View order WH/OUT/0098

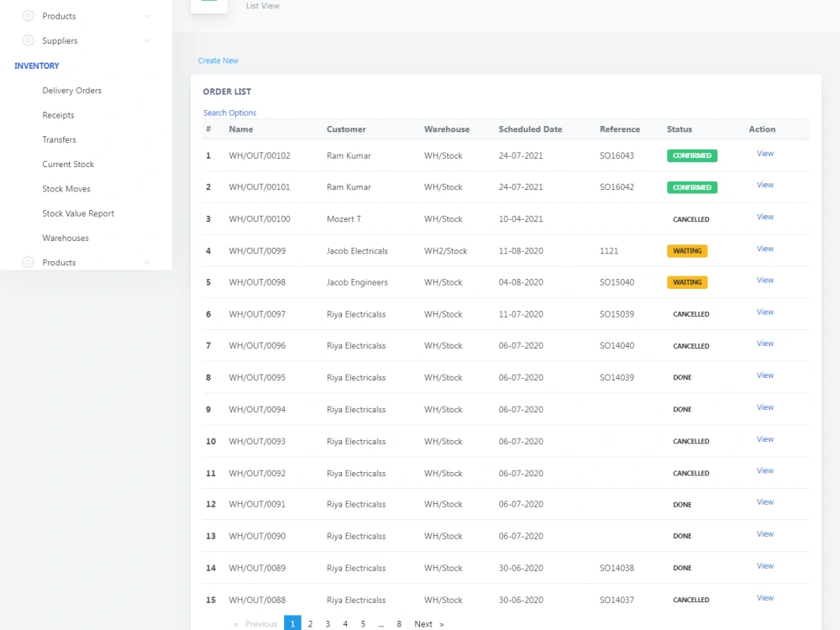[765, 281]
